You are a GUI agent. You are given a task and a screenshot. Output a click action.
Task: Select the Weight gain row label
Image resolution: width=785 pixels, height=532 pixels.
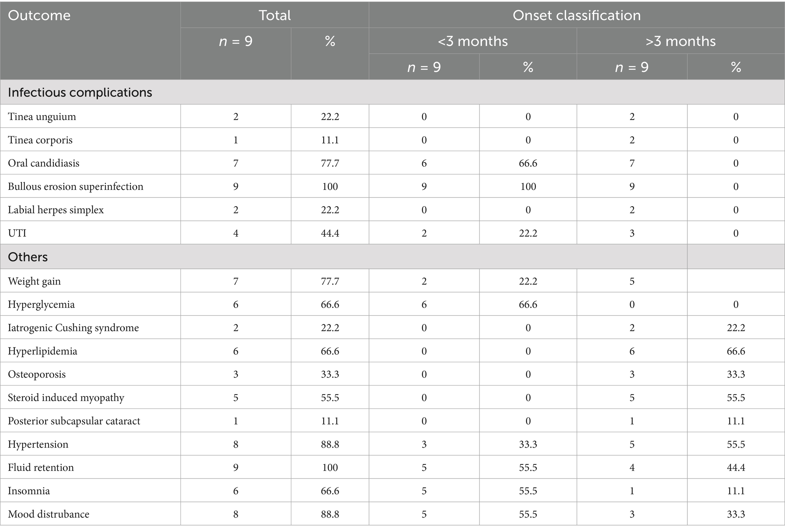pyautogui.click(x=34, y=281)
